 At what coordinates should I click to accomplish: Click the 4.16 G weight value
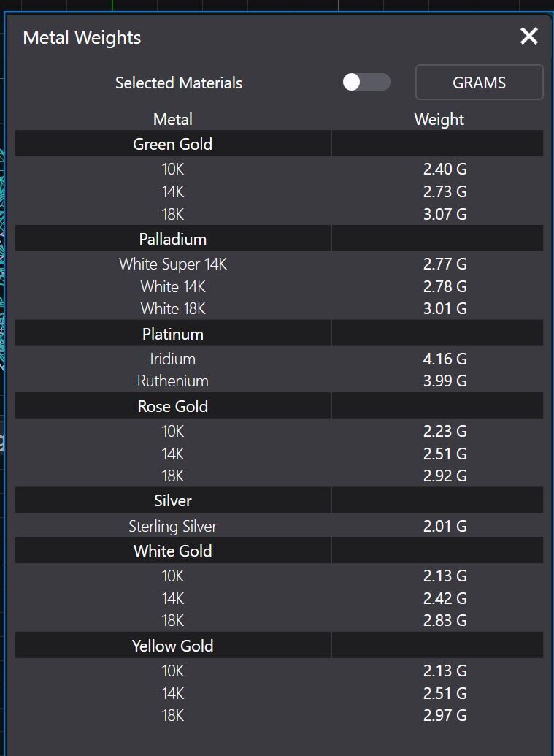pyautogui.click(x=445, y=359)
